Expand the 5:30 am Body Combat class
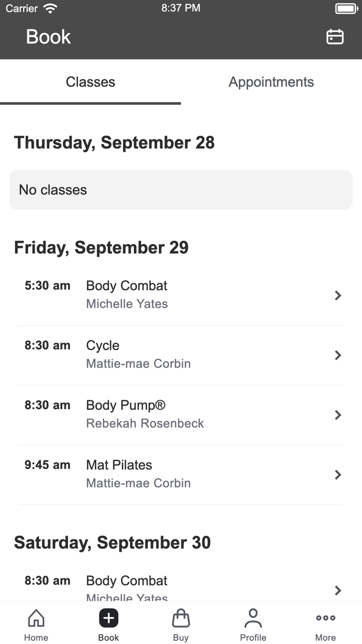The image size is (362, 644). click(338, 295)
